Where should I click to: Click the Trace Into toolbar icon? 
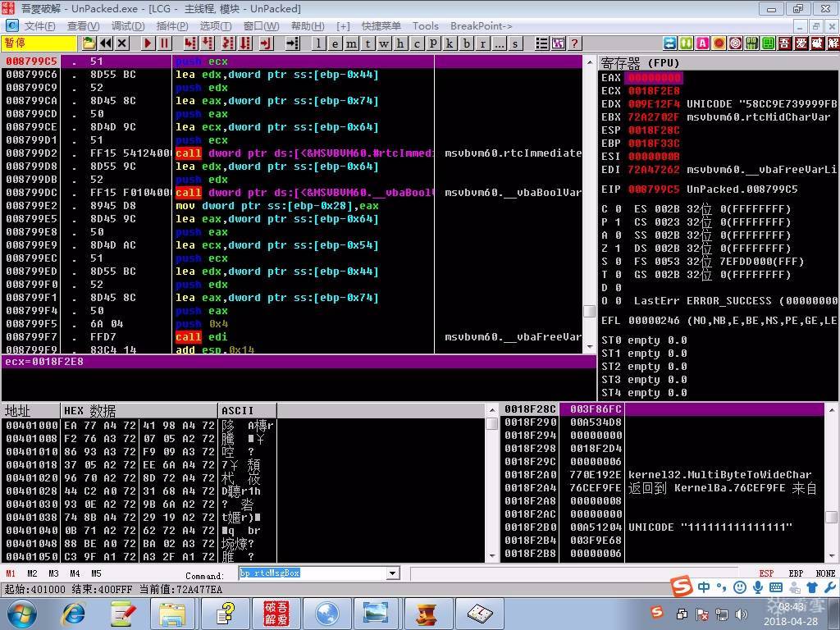[x=228, y=43]
